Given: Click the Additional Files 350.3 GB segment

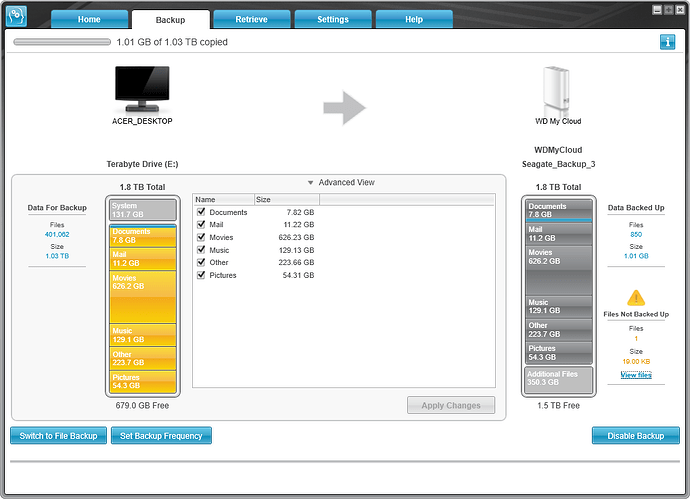Looking at the screenshot, I should [x=558, y=379].
